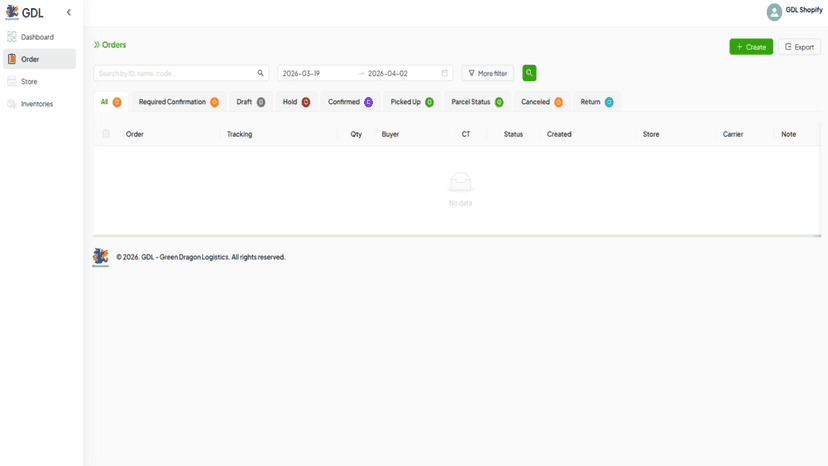Click the user avatar icon
The width and height of the screenshot is (828, 466).
(774, 12)
